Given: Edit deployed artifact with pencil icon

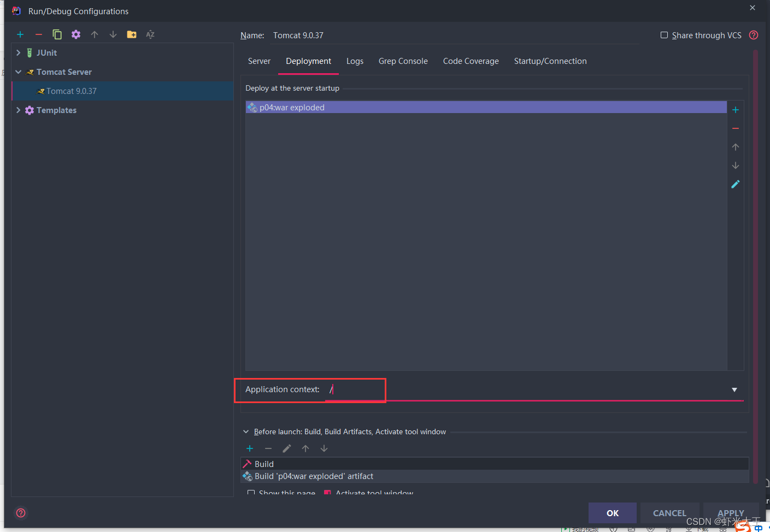Looking at the screenshot, I should tap(736, 184).
